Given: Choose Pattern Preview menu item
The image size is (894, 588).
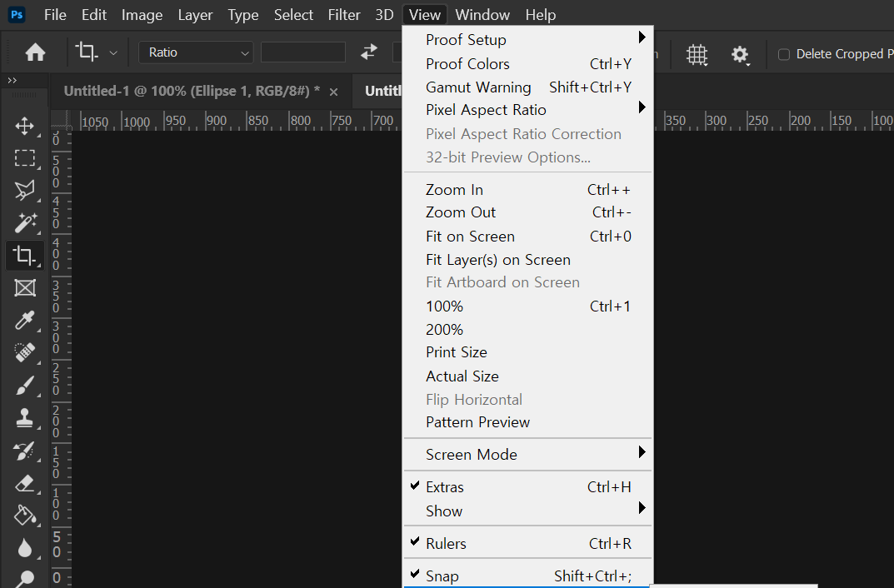Looking at the screenshot, I should click(x=528, y=422).
